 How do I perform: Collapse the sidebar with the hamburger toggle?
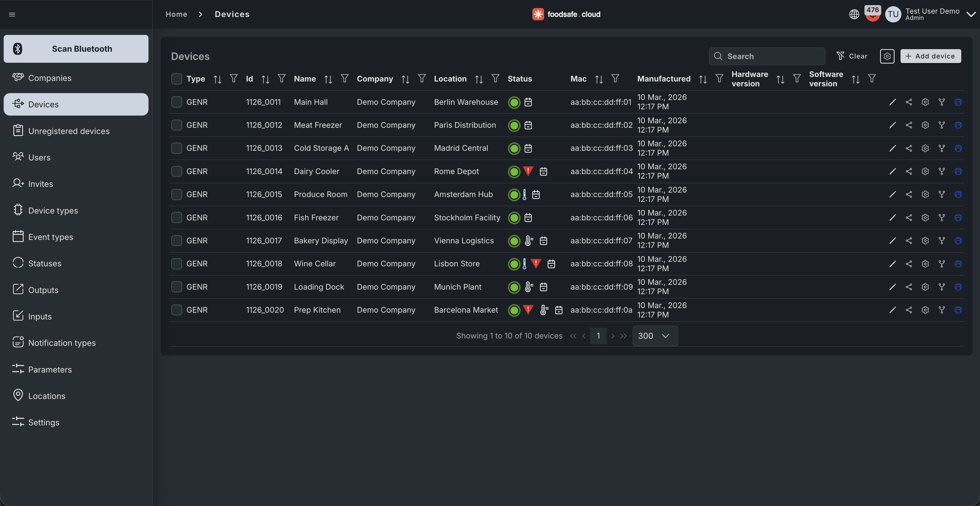pyautogui.click(x=12, y=14)
